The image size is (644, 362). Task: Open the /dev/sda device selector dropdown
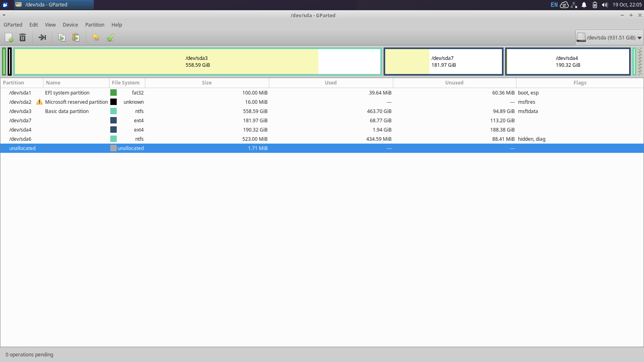(x=609, y=37)
